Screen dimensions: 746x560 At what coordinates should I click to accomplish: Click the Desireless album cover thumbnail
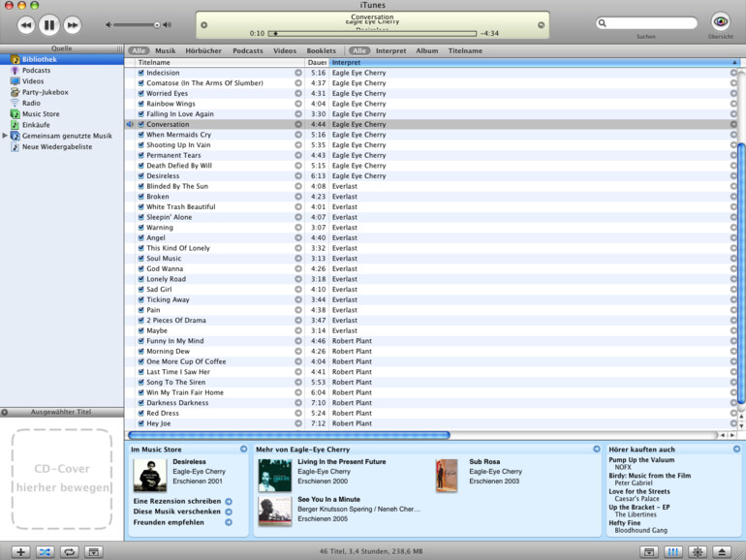(x=150, y=476)
